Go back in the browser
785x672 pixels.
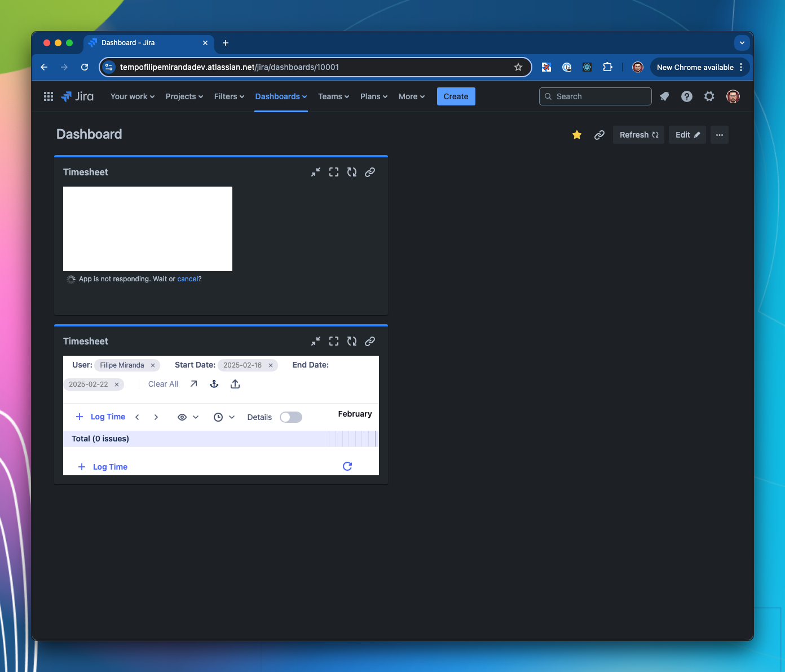click(x=44, y=67)
